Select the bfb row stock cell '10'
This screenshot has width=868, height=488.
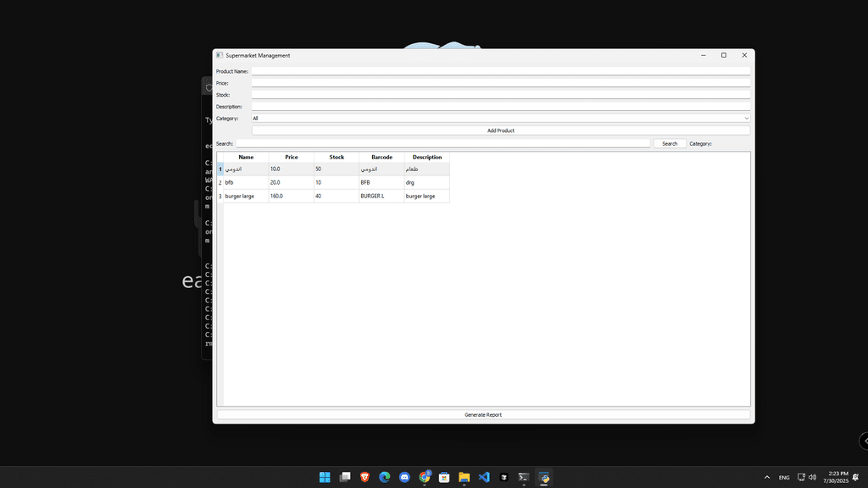point(337,183)
